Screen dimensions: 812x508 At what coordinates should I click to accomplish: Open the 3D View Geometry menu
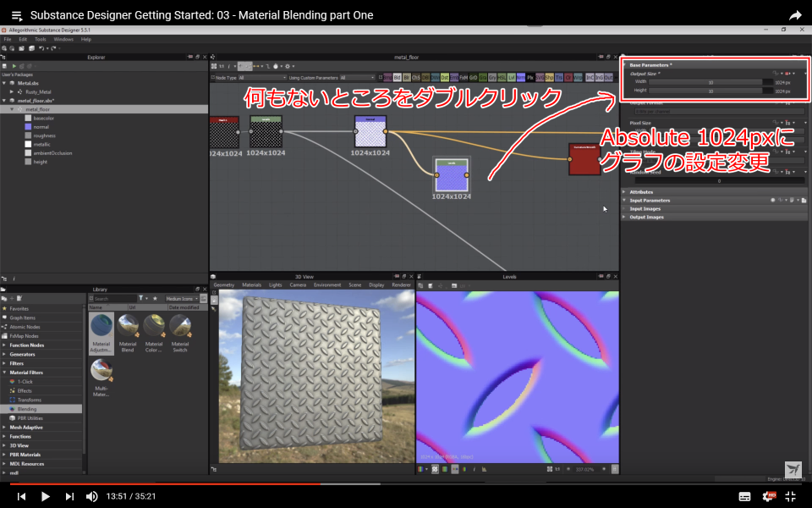coord(223,285)
